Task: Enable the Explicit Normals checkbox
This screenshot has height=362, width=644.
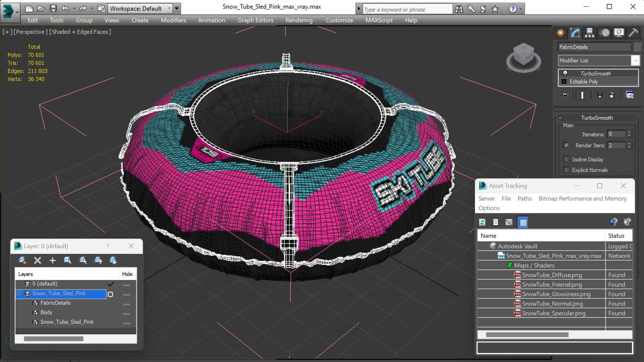Action: tap(566, 170)
